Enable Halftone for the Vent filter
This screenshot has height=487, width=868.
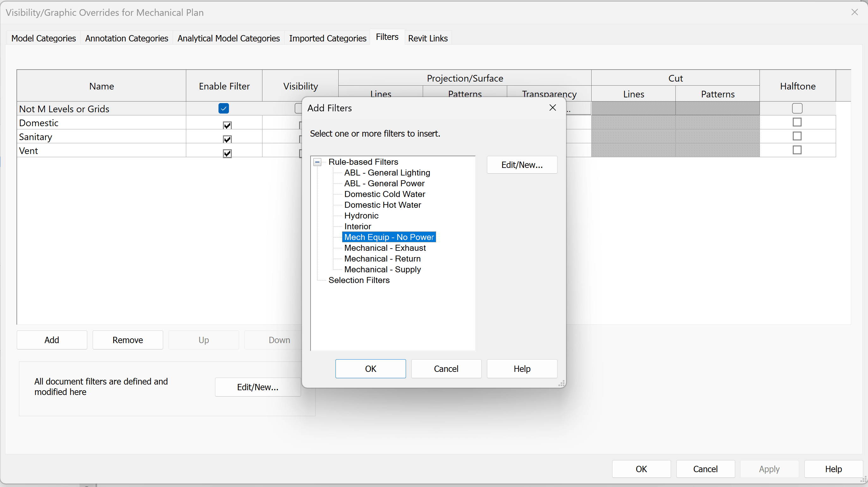coord(797,150)
